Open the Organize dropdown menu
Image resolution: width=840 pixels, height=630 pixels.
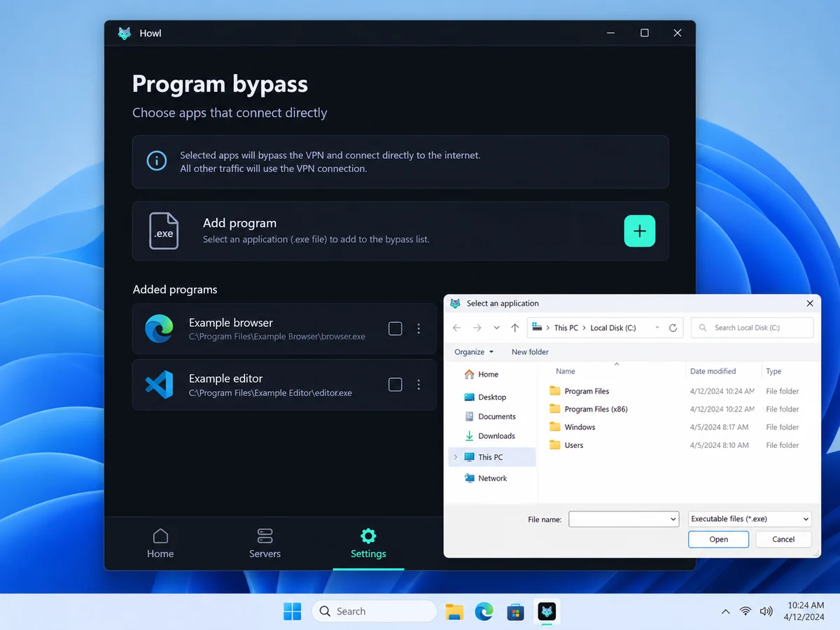474,352
